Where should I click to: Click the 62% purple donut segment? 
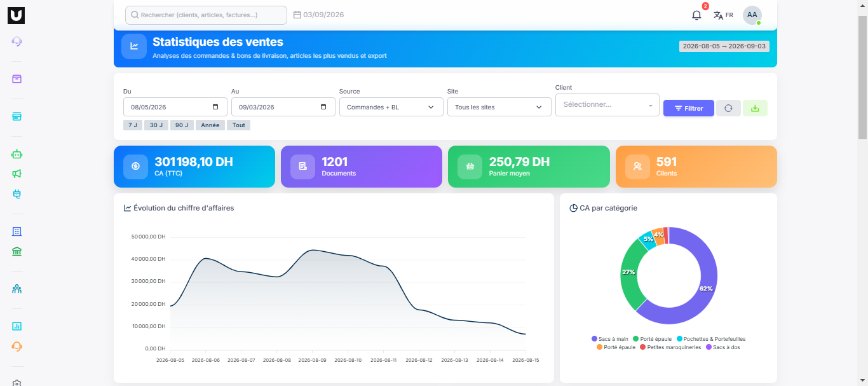coord(707,288)
